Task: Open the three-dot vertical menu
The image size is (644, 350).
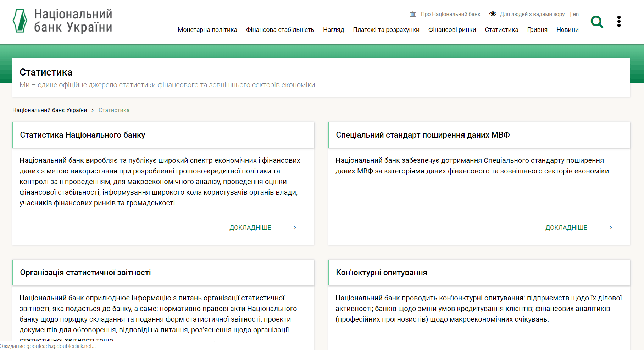Action: 619,21
